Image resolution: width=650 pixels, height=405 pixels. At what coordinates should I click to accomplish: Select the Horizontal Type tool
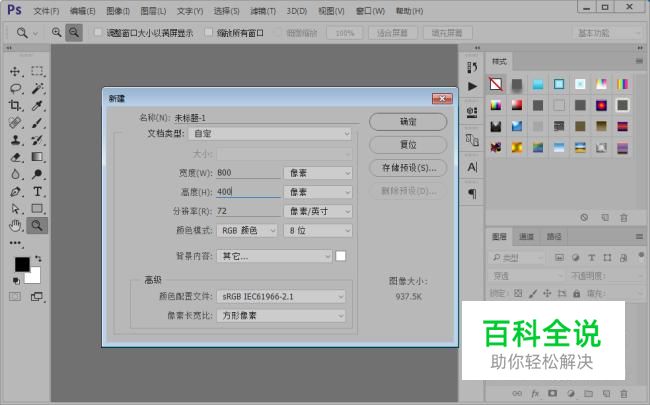(37, 192)
